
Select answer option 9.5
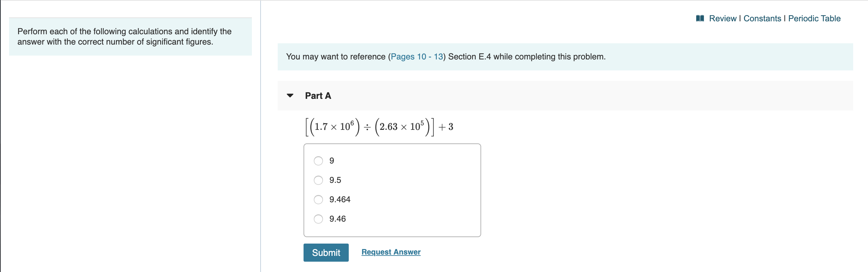tap(318, 180)
